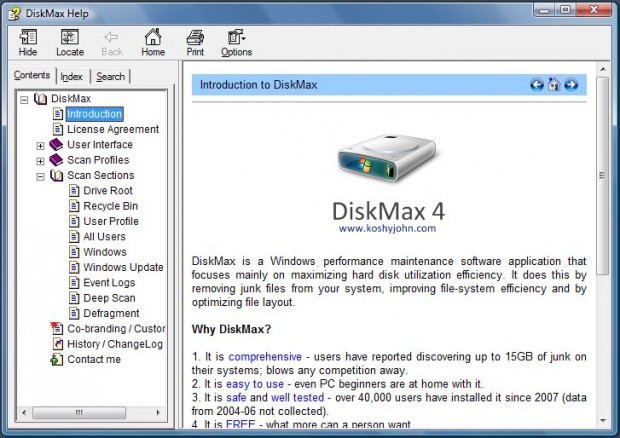Click the content vertical scrollbar thumb
Viewport: 620px width, 438px height.
click(x=603, y=176)
